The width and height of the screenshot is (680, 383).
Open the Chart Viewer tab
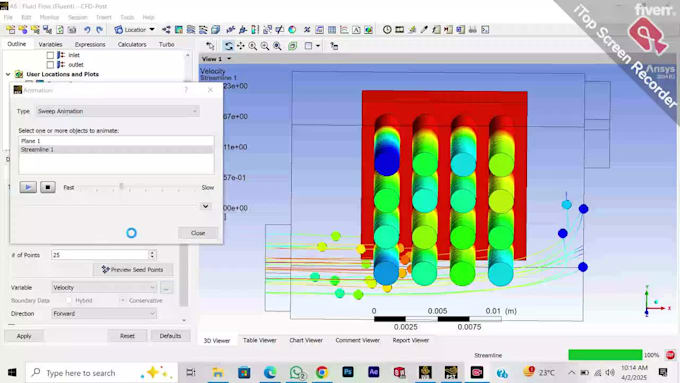pos(306,340)
